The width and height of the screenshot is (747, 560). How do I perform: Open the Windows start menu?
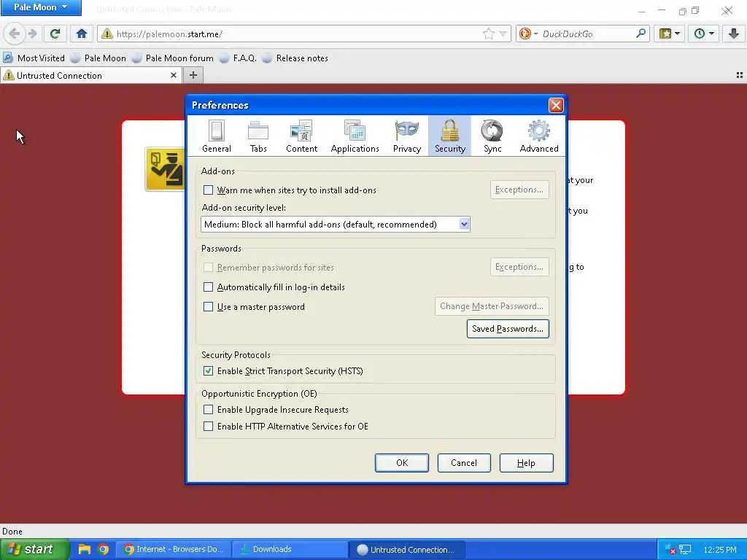coord(34,549)
